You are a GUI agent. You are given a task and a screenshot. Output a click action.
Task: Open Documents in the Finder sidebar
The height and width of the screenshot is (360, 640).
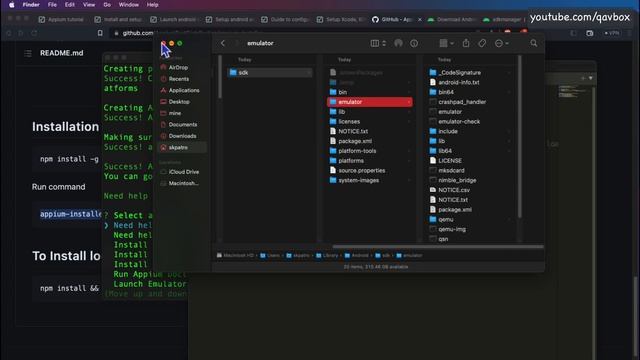tap(182, 124)
